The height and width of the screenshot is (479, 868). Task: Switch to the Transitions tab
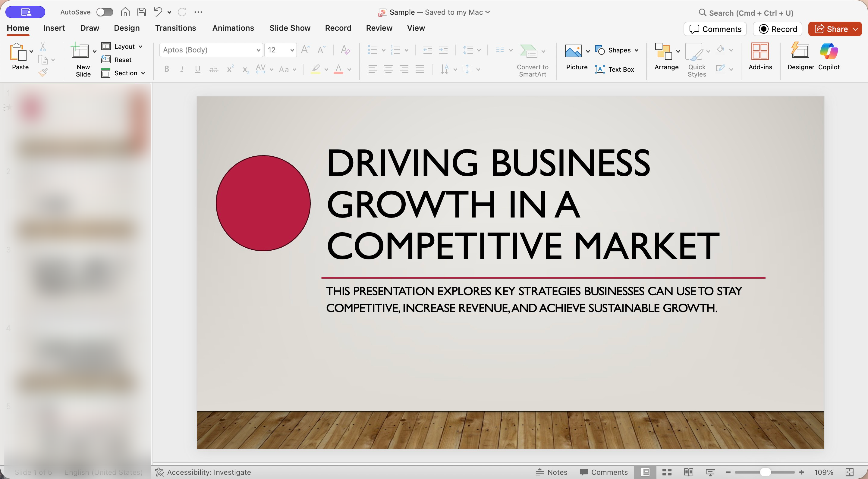[x=175, y=28]
